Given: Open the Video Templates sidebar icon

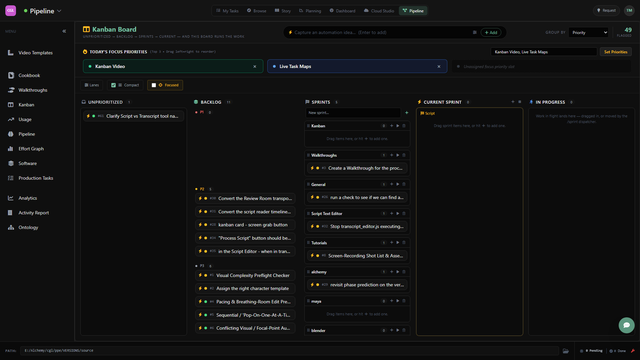Looking at the screenshot, I should [11, 53].
